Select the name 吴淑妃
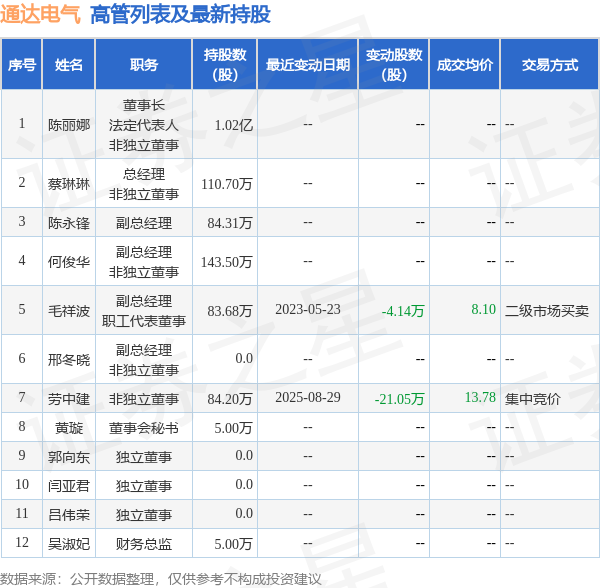Screen dimensions: 600x588 [69, 544]
